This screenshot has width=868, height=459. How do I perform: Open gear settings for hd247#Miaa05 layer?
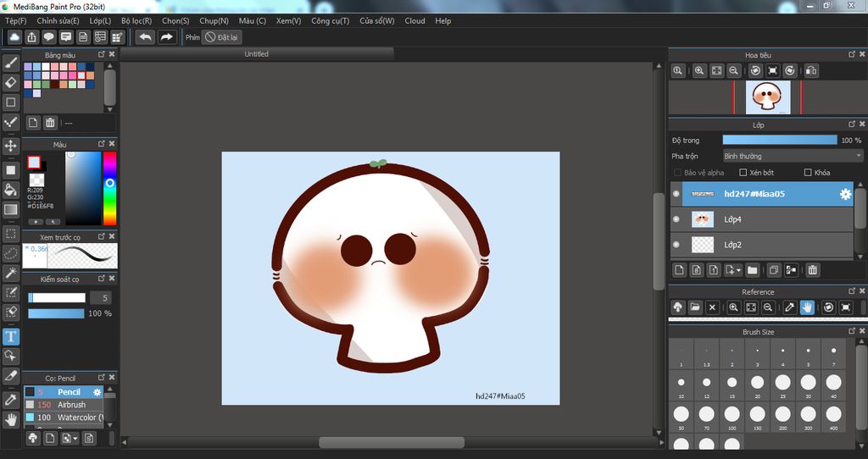click(x=845, y=194)
